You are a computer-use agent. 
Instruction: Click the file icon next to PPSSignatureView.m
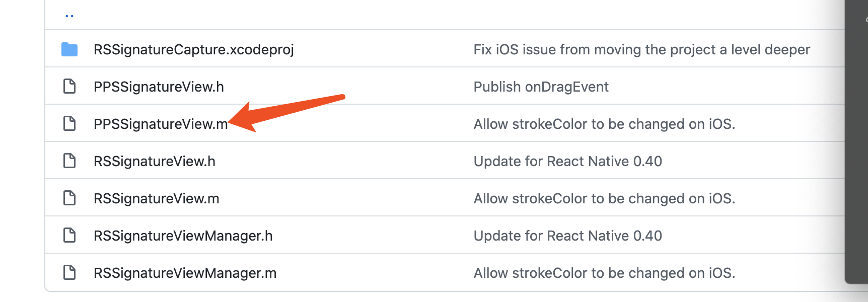(69, 123)
